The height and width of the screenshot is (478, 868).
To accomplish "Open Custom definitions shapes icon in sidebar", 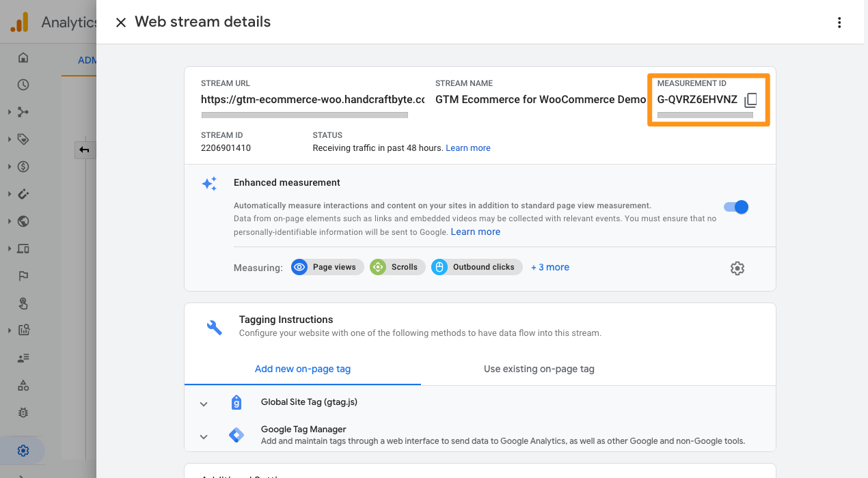I will (23, 385).
